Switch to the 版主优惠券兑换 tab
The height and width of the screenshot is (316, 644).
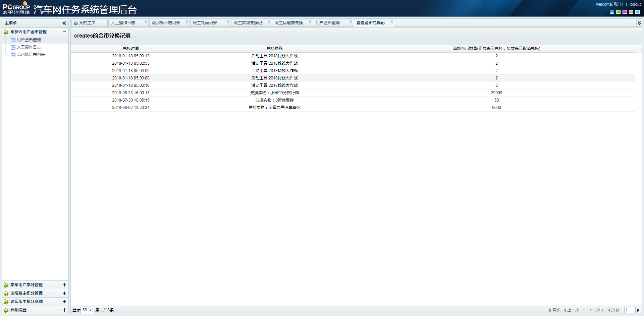pyautogui.click(x=289, y=23)
